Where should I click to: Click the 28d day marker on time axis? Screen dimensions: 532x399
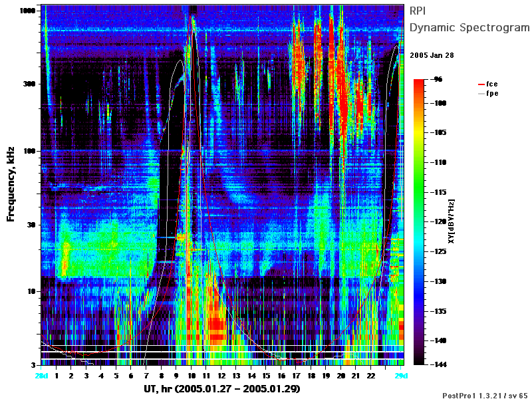click(41, 376)
